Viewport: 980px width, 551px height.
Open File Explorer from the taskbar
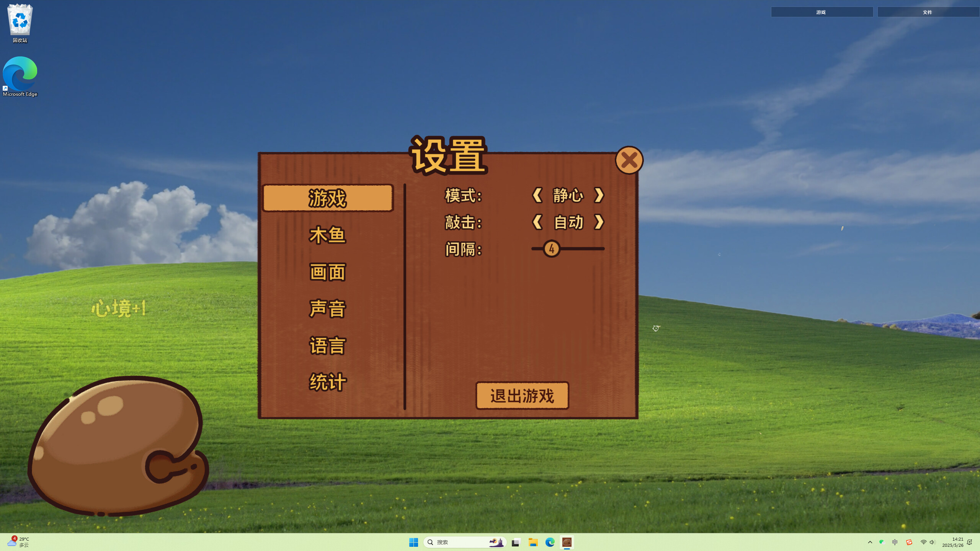(x=533, y=542)
